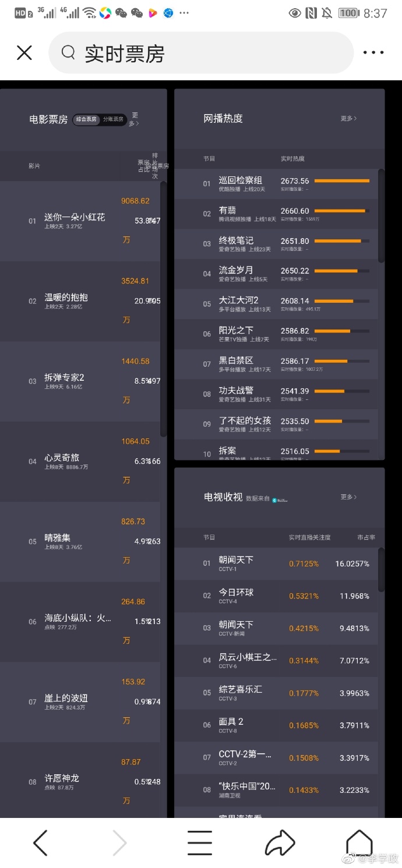Expand 更多 in 电影票房 panel

tap(135, 119)
